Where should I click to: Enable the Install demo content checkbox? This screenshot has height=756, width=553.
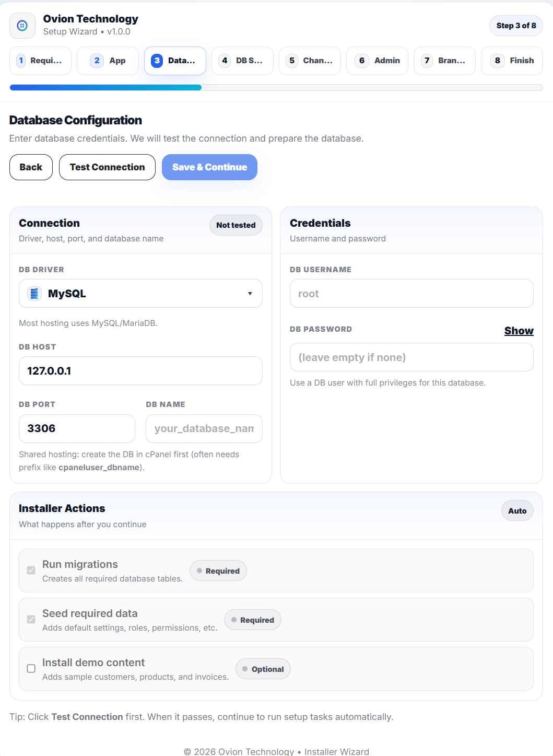[31, 668]
